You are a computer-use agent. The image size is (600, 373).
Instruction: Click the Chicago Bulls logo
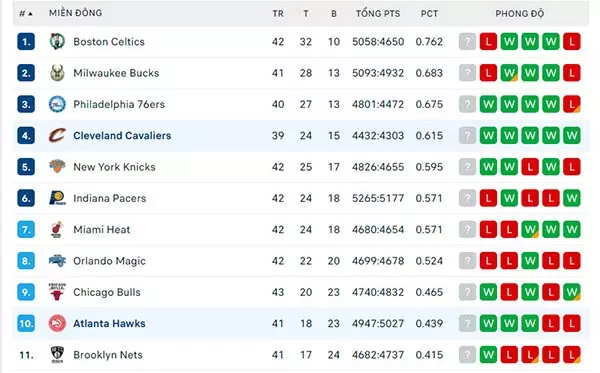pyautogui.click(x=57, y=292)
